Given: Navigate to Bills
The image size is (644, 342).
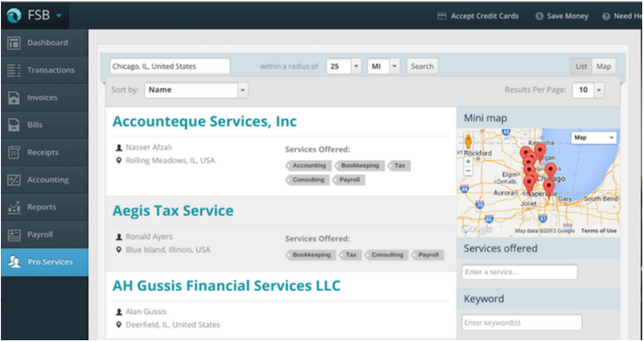Looking at the screenshot, I should coord(45,125).
